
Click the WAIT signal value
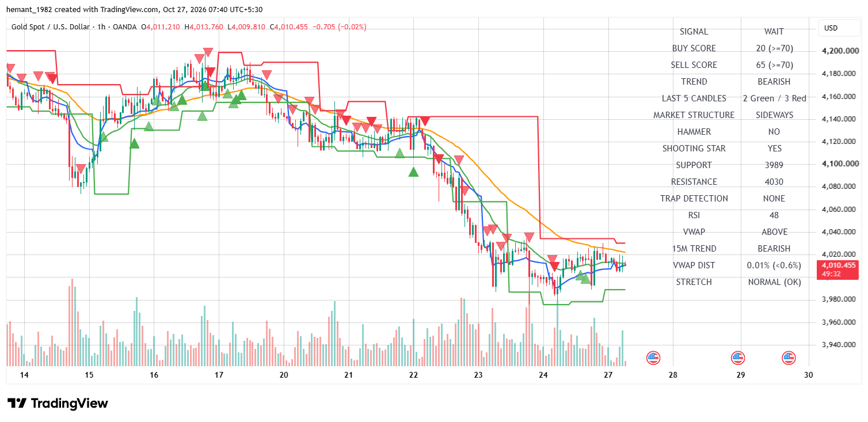pyautogui.click(x=774, y=32)
